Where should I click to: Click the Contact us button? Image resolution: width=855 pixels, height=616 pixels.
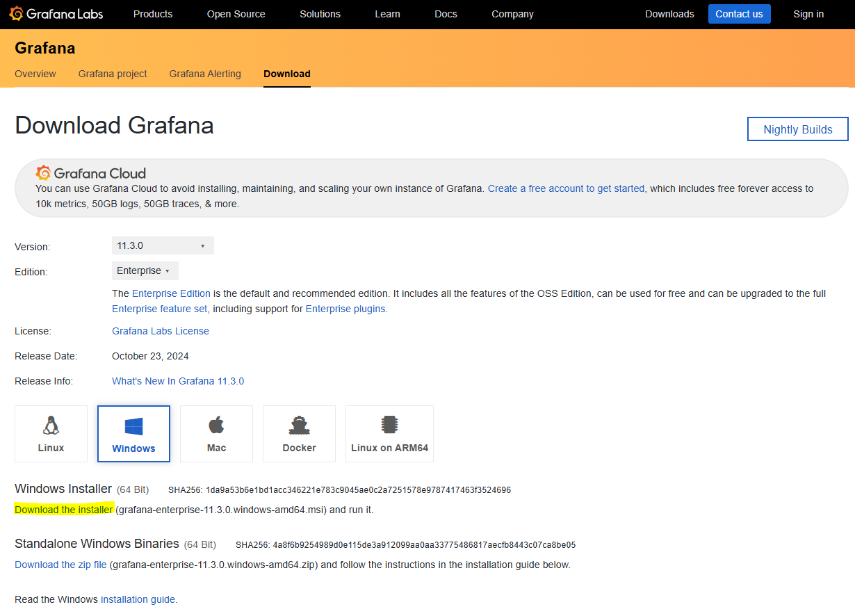point(740,14)
